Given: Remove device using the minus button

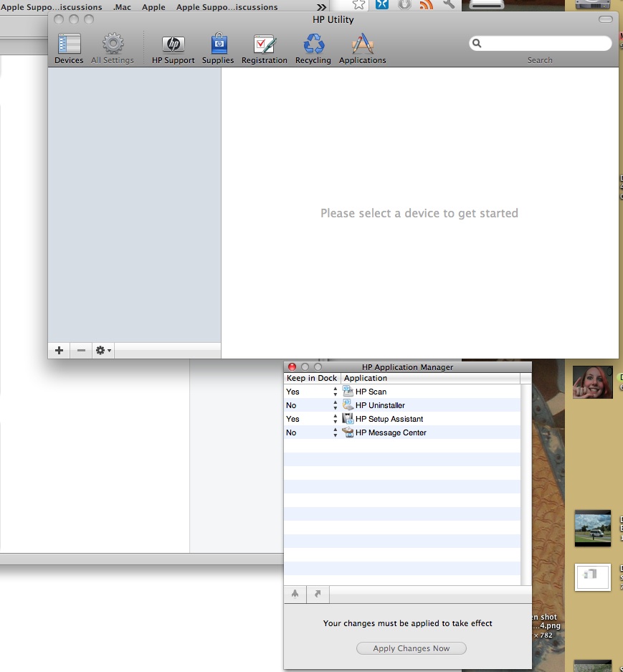Looking at the screenshot, I should coord(81,351).
